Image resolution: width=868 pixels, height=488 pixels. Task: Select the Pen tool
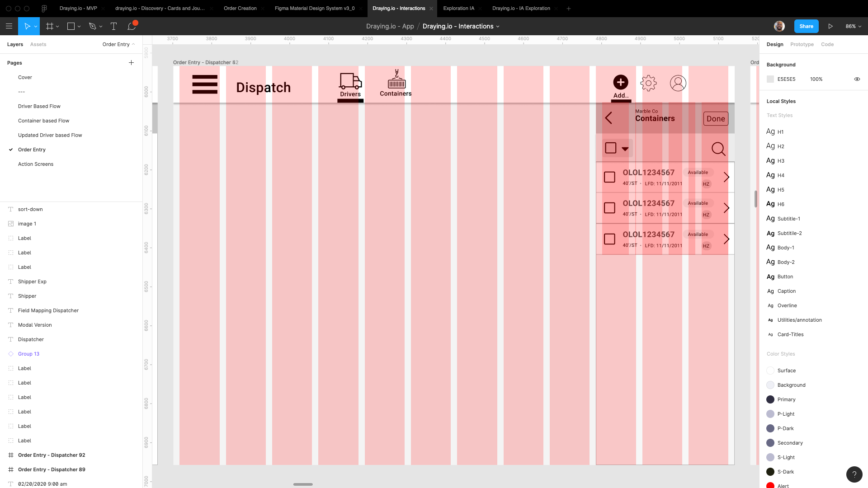click(x=93, y=26)
